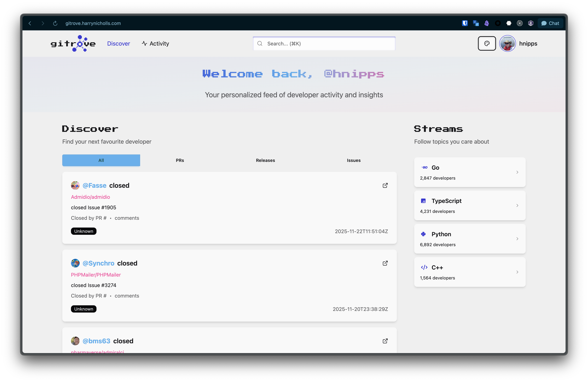Image resolution: width=588 pixels, height=382 pixels.
Task: Open the theme palette button
Action: (x=486, y=43)
